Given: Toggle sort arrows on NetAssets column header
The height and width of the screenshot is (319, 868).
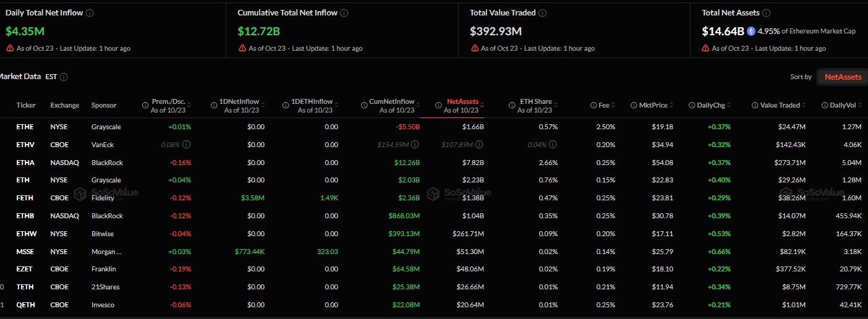Looking at the screenshot, I should click(483, 106).
